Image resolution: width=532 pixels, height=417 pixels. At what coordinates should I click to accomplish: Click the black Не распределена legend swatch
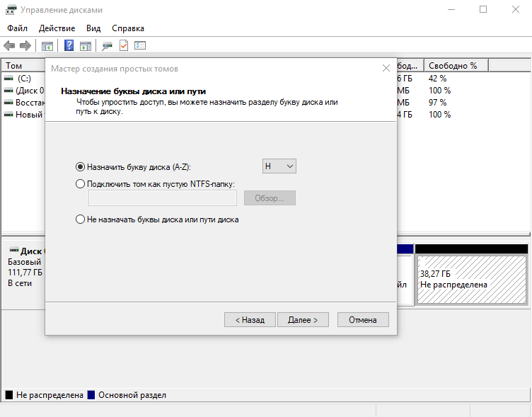9,395
